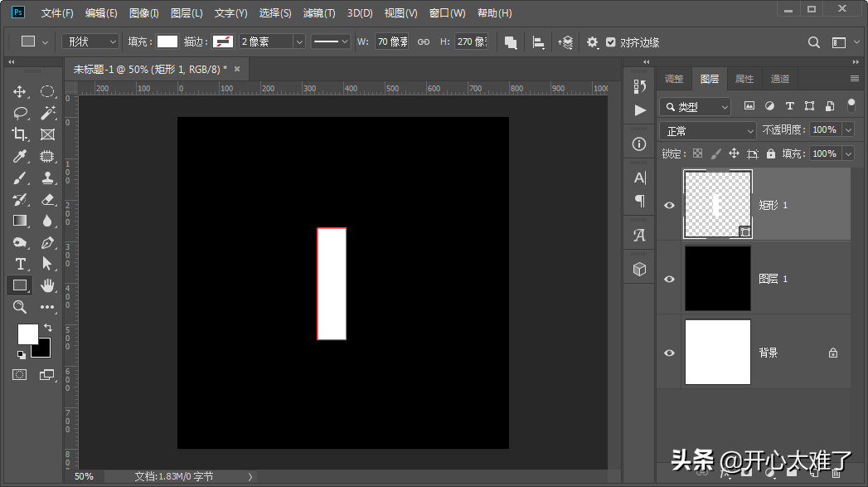Toggle the layer filter on/off switch

click(x=851, y=105)
